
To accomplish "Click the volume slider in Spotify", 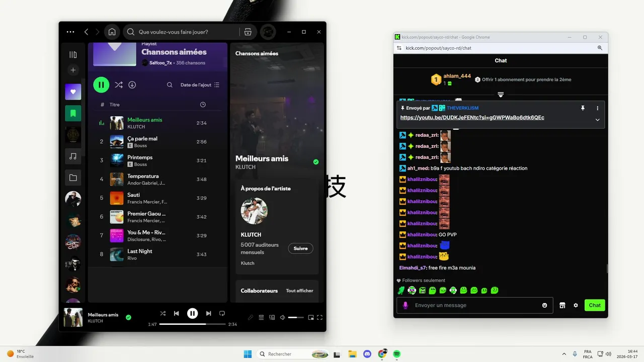I will click(x=296, y=317).
